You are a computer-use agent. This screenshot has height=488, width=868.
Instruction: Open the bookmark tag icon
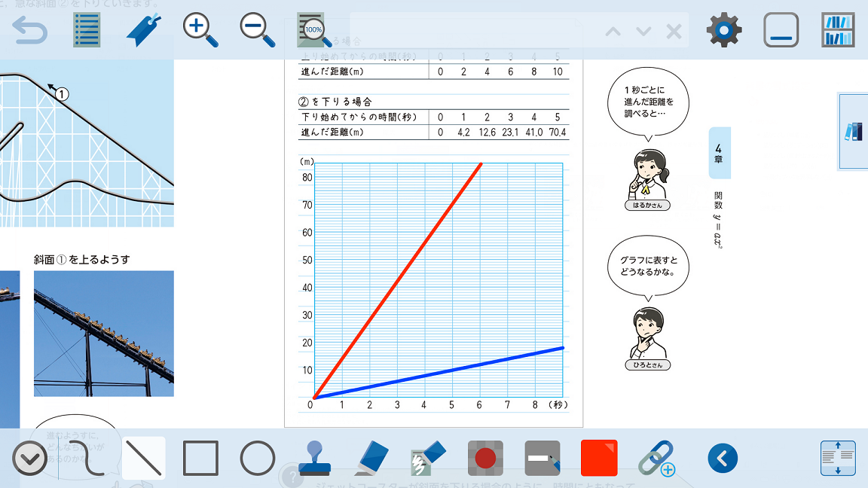[143, 30]
